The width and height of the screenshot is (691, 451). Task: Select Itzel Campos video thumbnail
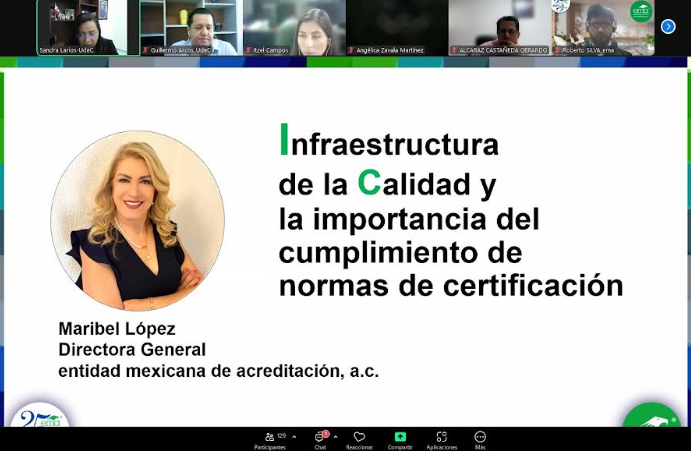click(x=292, y=27)
